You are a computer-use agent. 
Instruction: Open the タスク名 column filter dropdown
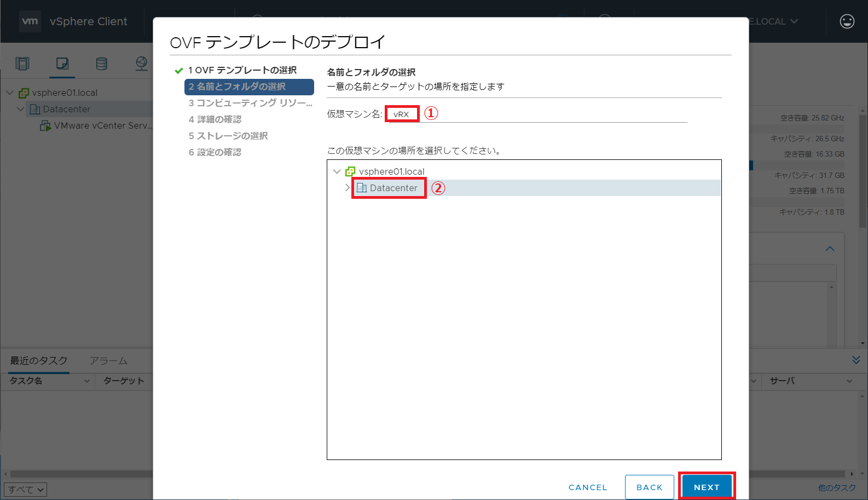pos(86,381)
